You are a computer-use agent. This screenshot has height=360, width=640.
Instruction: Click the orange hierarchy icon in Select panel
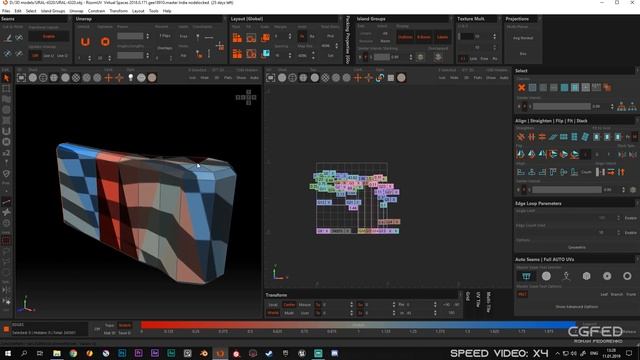621,107
